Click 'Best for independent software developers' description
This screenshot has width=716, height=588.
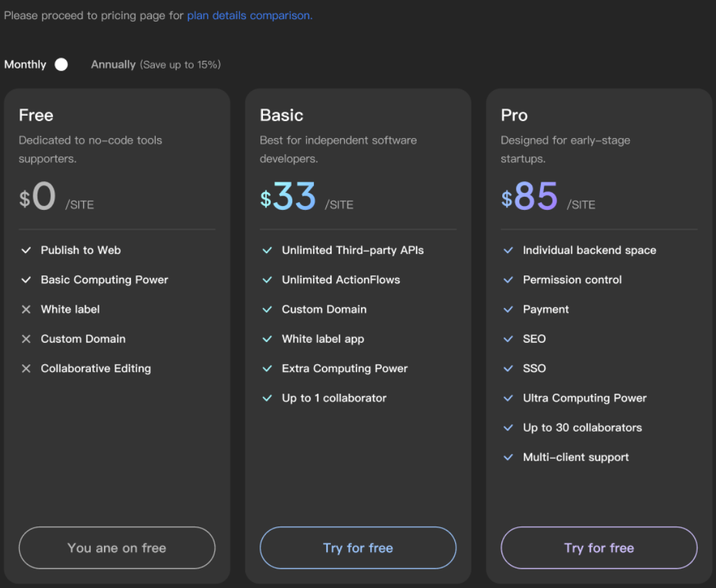(338, 149)
